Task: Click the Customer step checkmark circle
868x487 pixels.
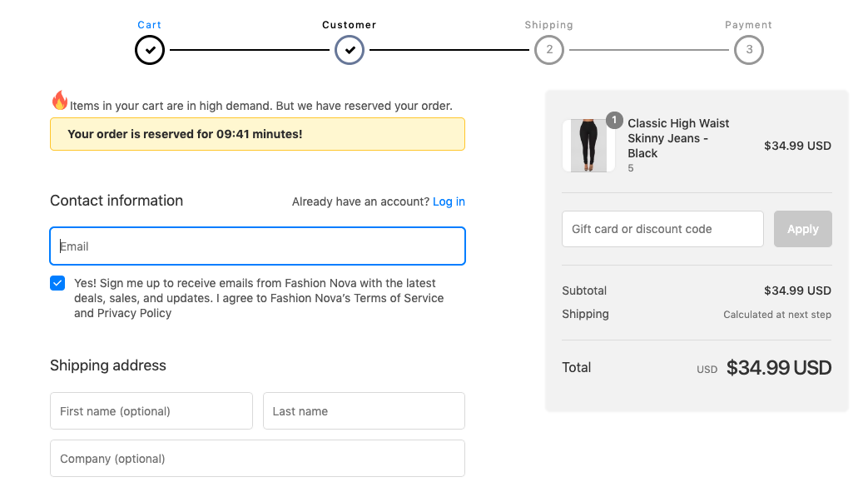Action: 350,50
